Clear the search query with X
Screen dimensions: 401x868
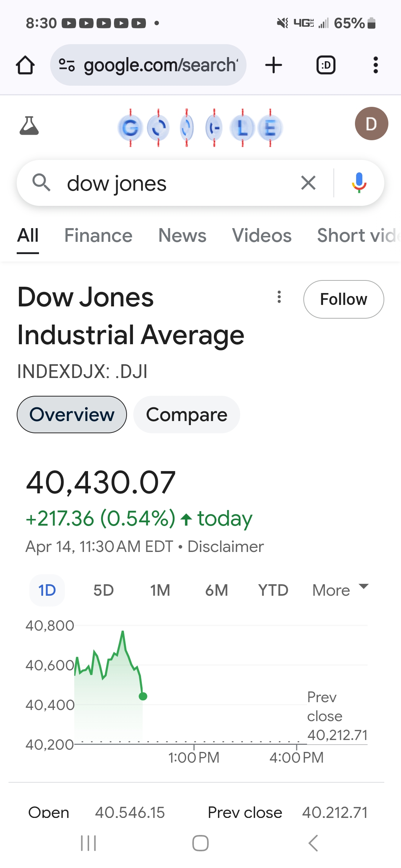(x=308, y=183)
